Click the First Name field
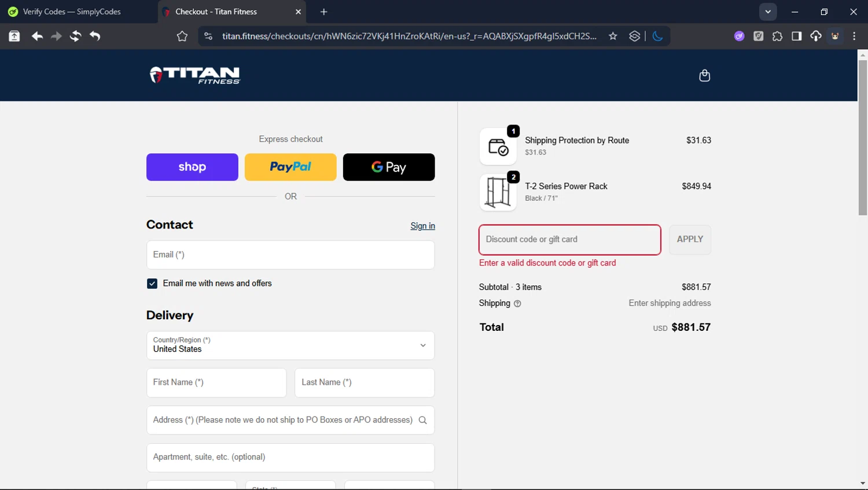The height and width of the screenshot is (490, 868). (216, 382)
